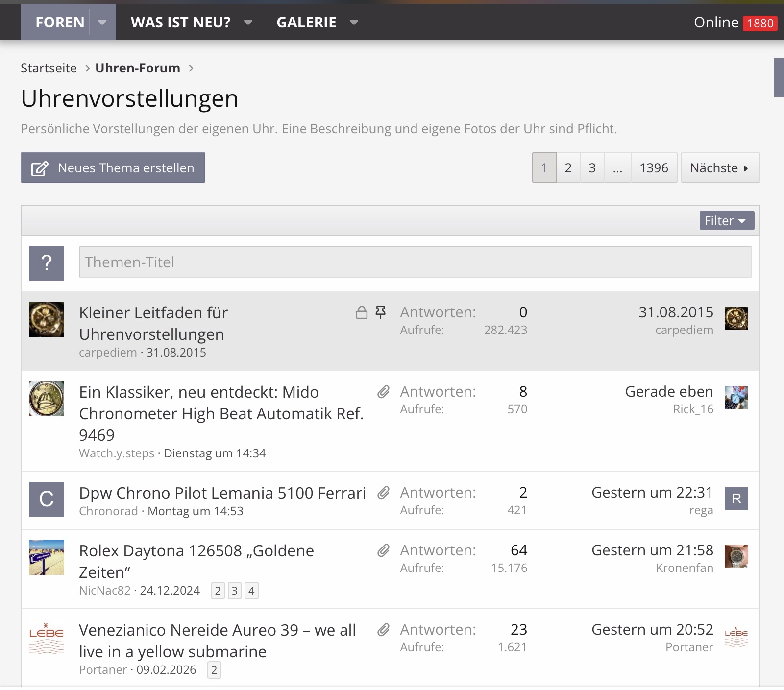Screen dimensions: 784x690
Task: Open thread start date Montag um 14:53
Action: tap(196, 511)
